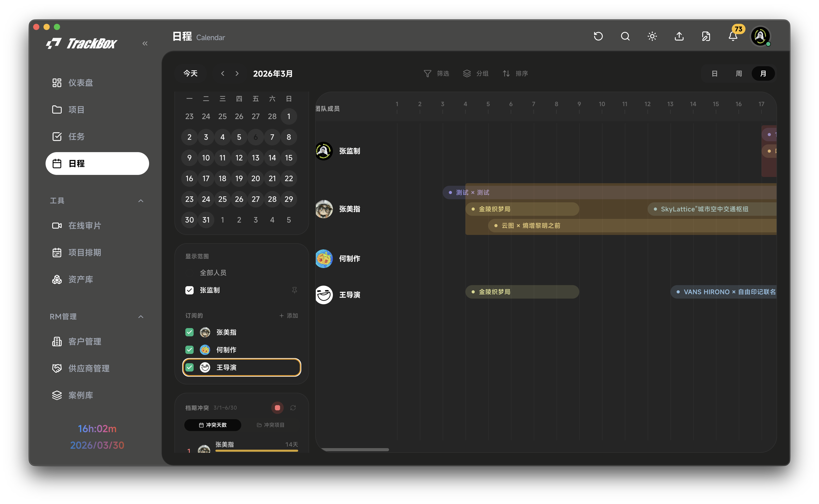Uncheck 何制作 subscription checkbox

[x=189, y=350]
